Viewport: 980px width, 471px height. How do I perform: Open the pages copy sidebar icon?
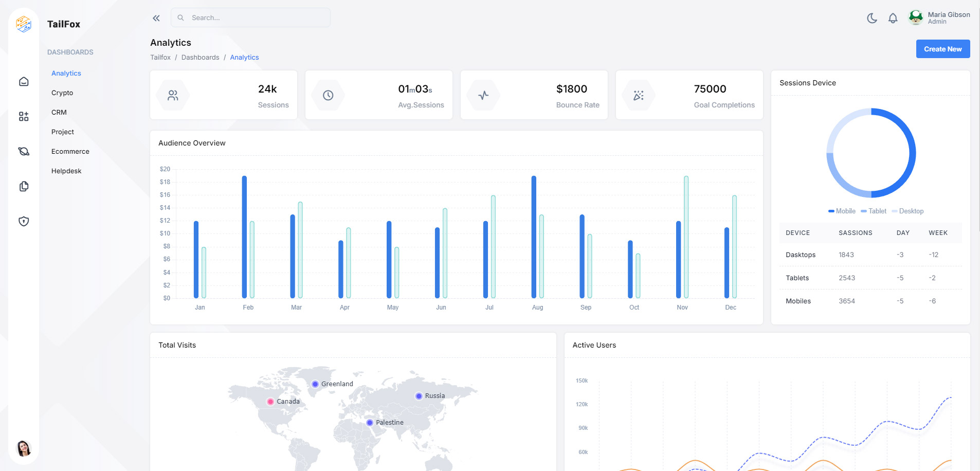[x=24, y=187]
